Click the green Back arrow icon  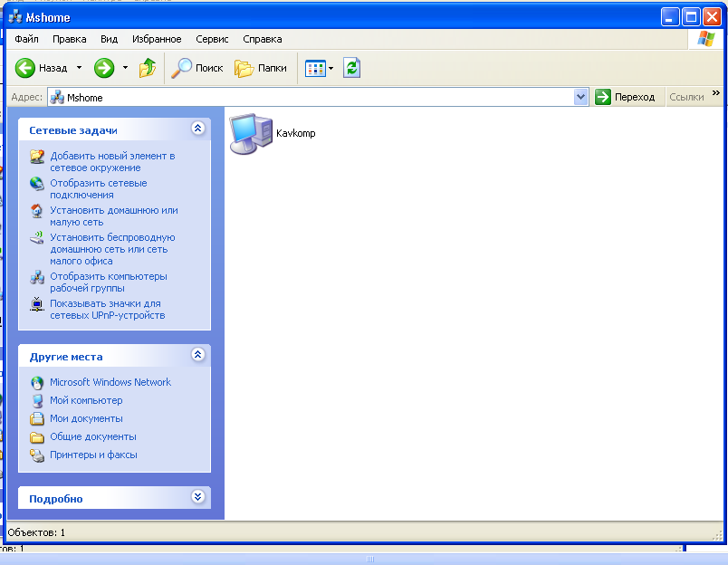25,68
